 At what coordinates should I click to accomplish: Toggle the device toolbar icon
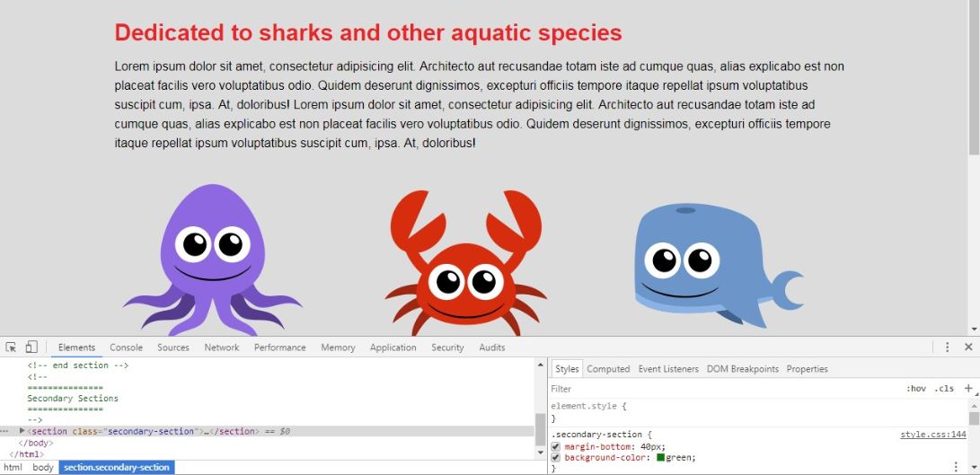(31, 347)
